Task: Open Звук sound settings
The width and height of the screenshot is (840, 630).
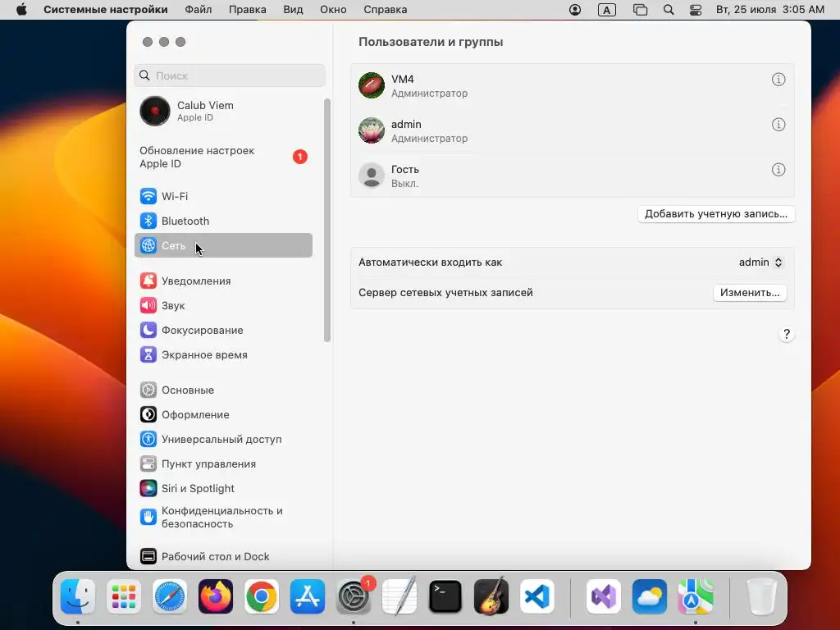Action: [223, 305]
